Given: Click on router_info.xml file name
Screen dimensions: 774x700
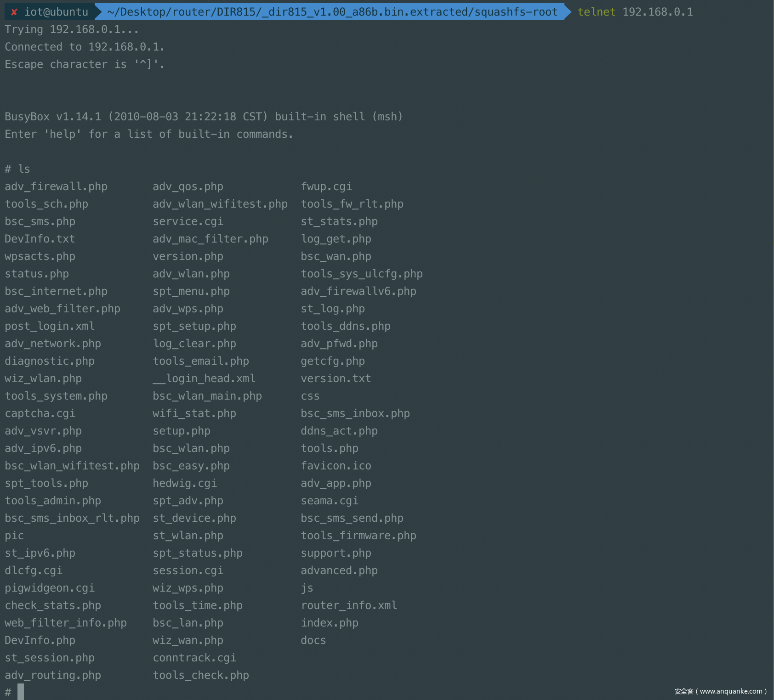Looking at the screenshot, I should [x=349, y=605].
